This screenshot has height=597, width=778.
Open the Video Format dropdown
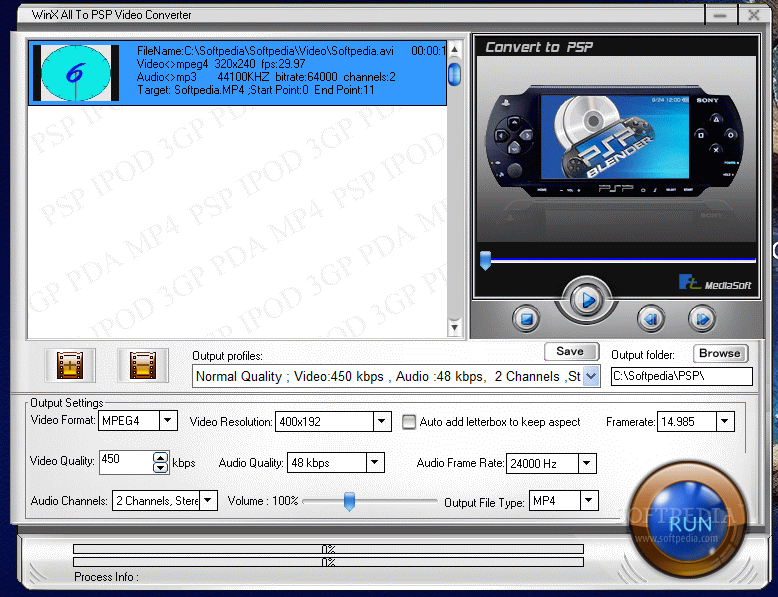pos(168,421)
